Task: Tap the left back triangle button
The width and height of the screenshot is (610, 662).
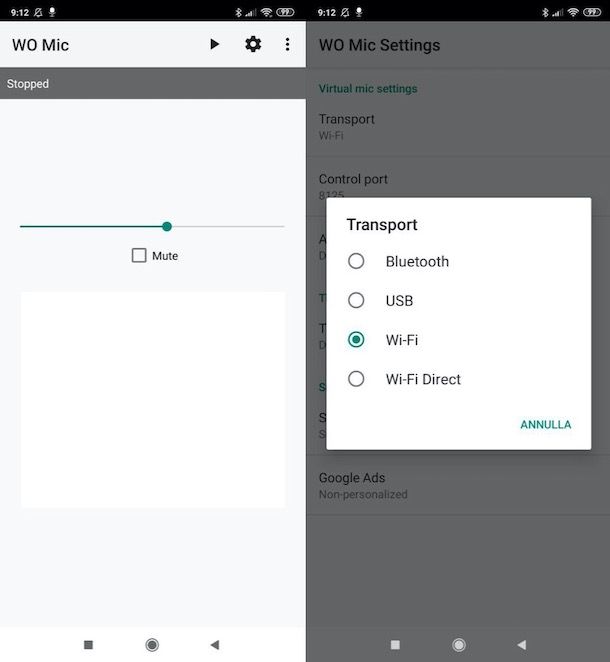Action: pos(215,645)
